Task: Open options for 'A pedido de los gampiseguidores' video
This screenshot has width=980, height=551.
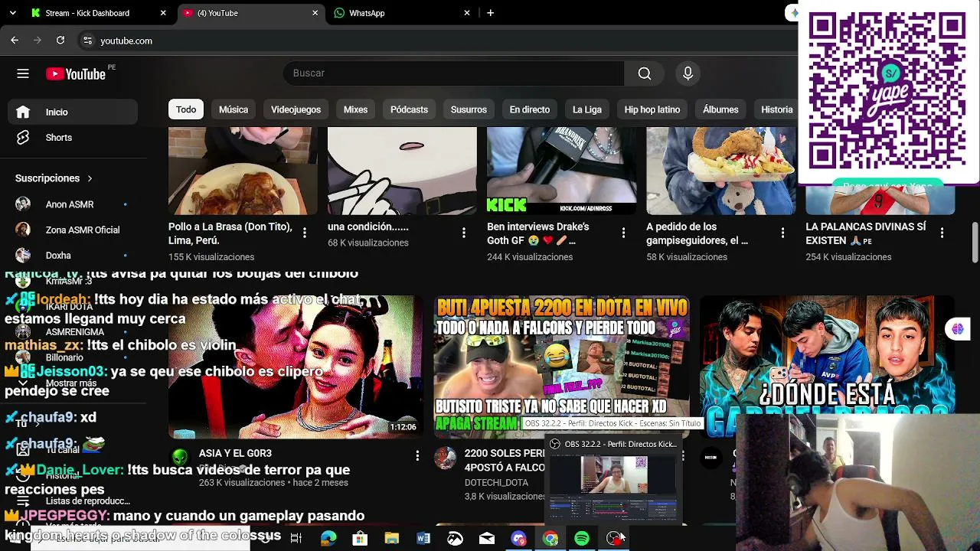Action: (x=782, y=233)
